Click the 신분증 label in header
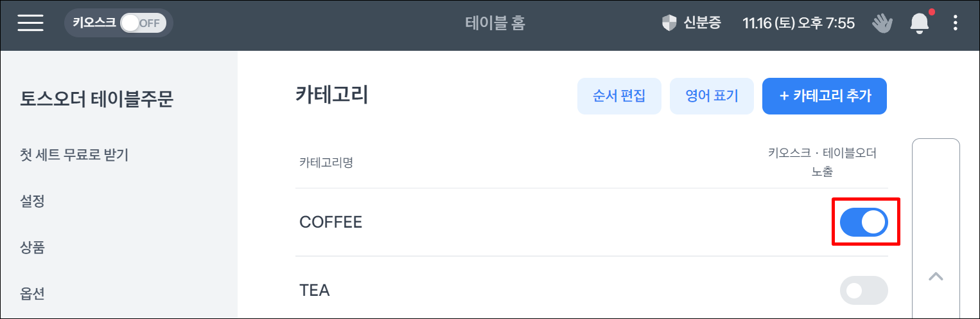 [702, 24]
